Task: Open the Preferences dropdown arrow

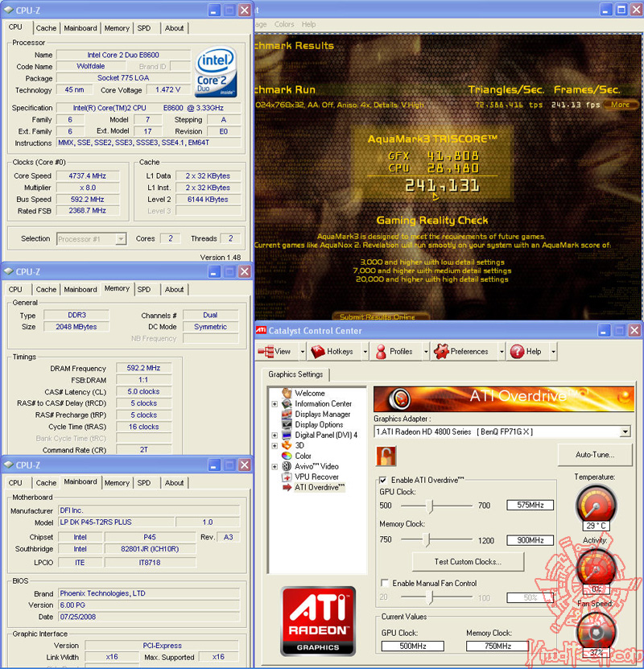Action: point(502,352)
